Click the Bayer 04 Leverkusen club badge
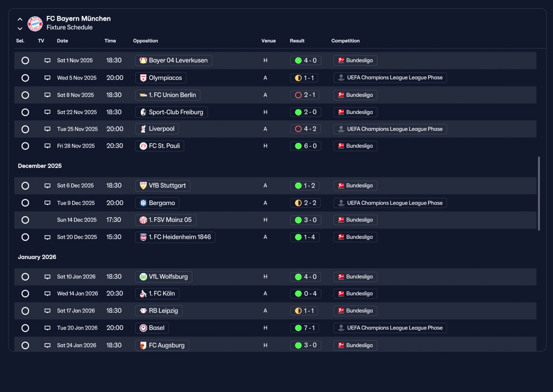Screen dimensions: 553x392 point(143,60)
